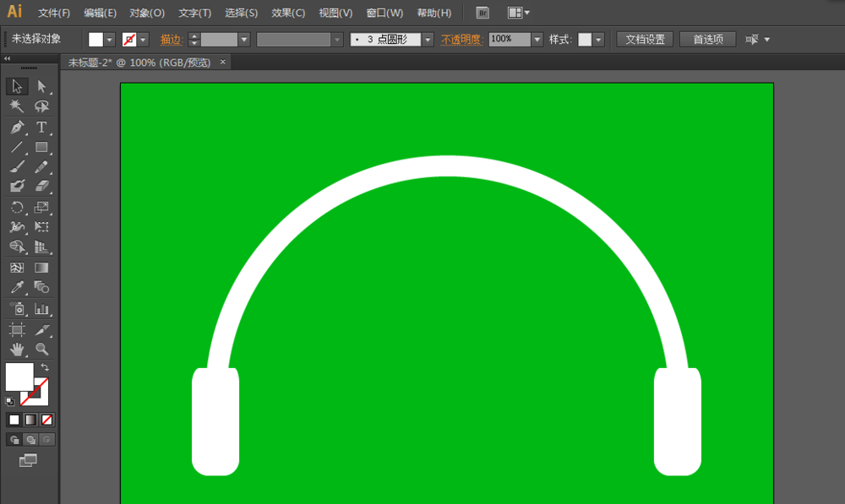Reset to default fill and stroke
Viewport: 845px width, 504px height.
point(9,401)
